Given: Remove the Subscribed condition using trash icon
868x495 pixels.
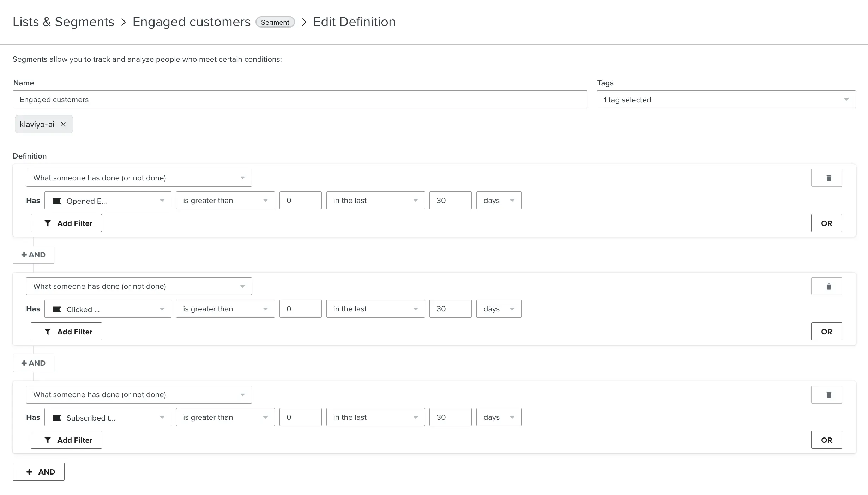Looking at the screenshot, I should click(826, 395).
